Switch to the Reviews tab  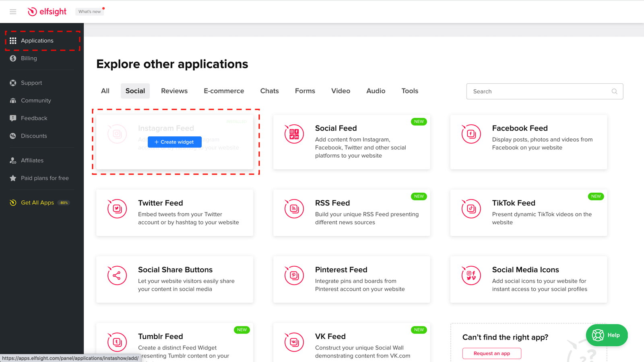pos(174,91)
